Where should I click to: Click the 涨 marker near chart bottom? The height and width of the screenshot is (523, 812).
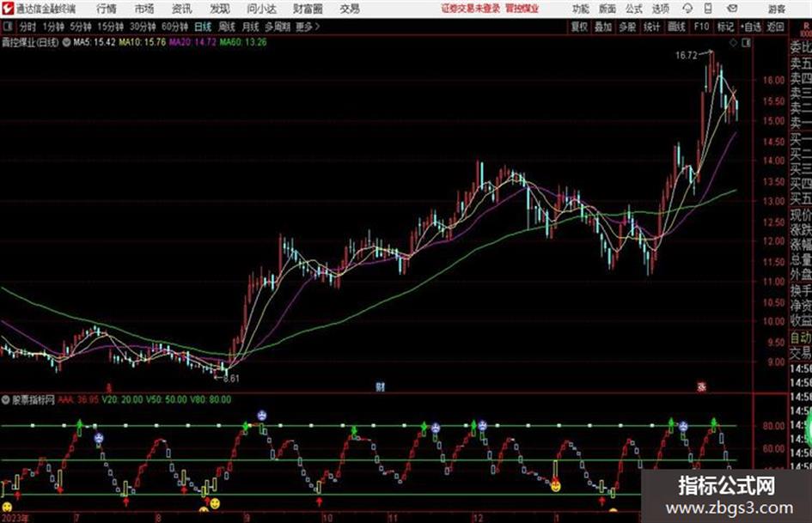pyautogui.click(x=702, y=386)
